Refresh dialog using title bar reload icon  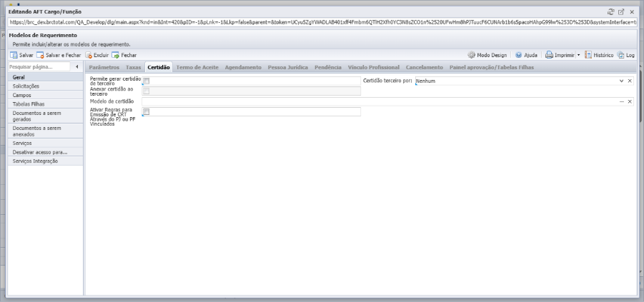pos(610,12)
